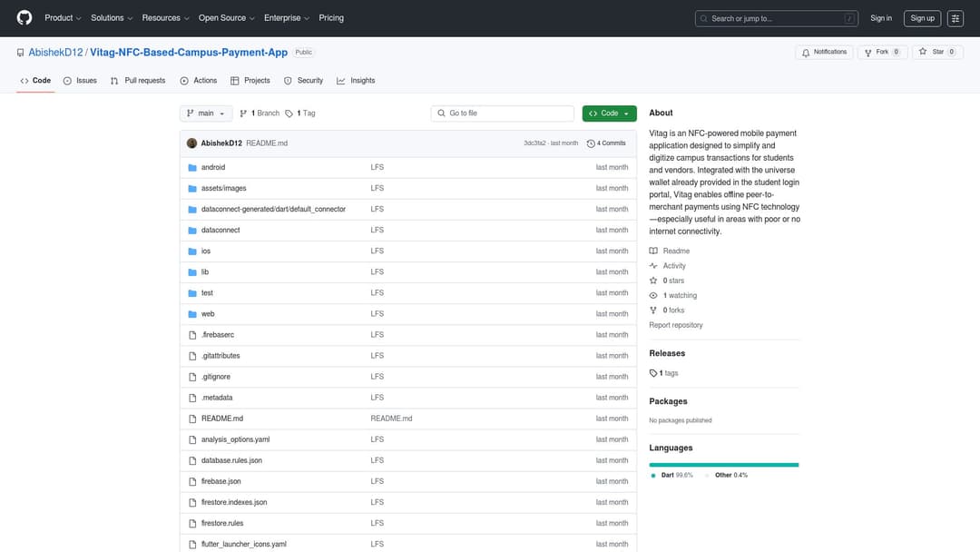980x552 pixels.
Task: Click the lib folder icon
Action: click(x=192, y=272)
